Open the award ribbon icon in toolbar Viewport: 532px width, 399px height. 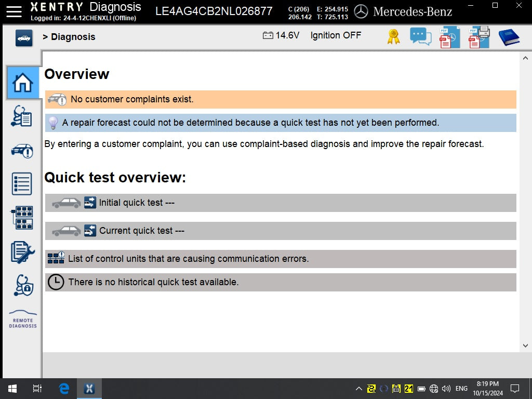pos(393,37)
